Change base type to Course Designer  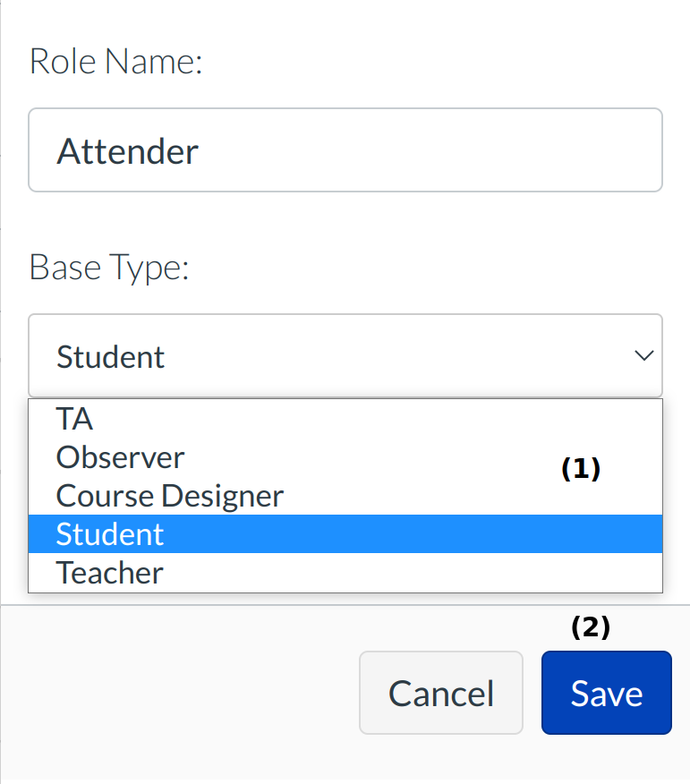(x=170, y=496)
